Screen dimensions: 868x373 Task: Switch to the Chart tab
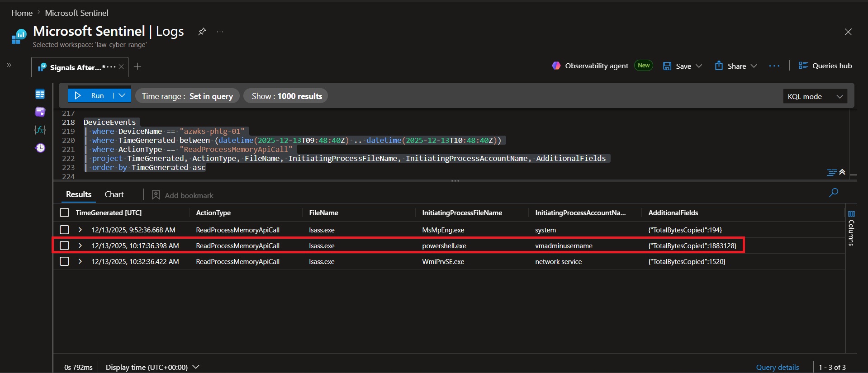click(114, 194)
